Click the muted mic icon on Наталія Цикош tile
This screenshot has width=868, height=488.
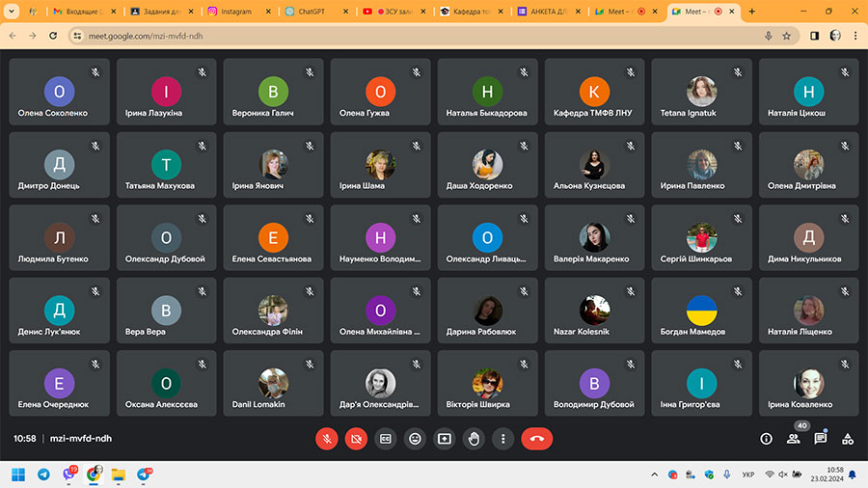tap(845, 72)
